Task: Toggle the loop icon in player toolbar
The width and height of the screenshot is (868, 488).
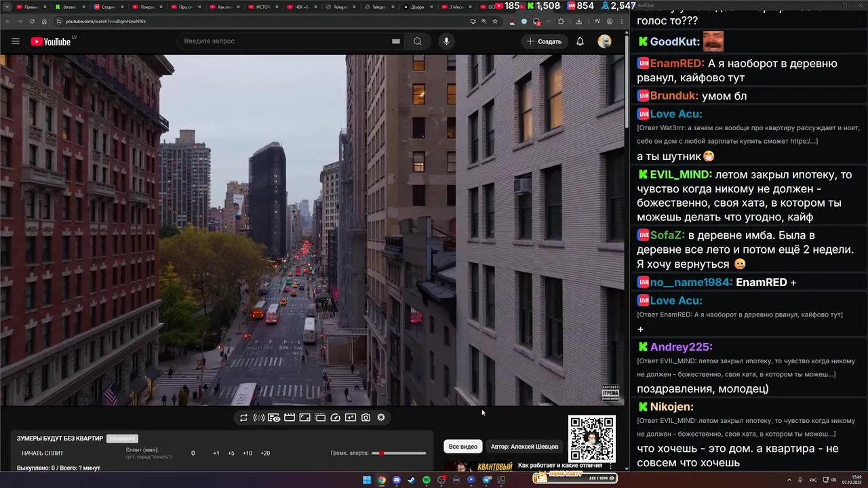Action: point(243,418)
